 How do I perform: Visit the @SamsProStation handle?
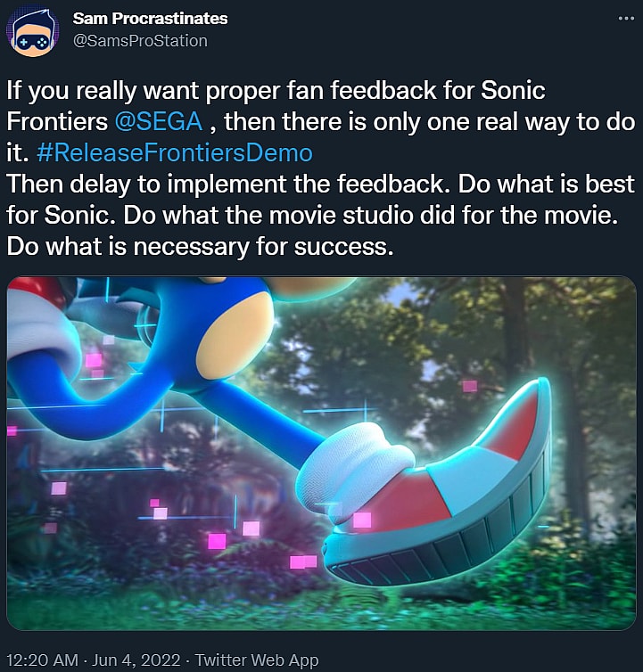click(x=140, y=40)
